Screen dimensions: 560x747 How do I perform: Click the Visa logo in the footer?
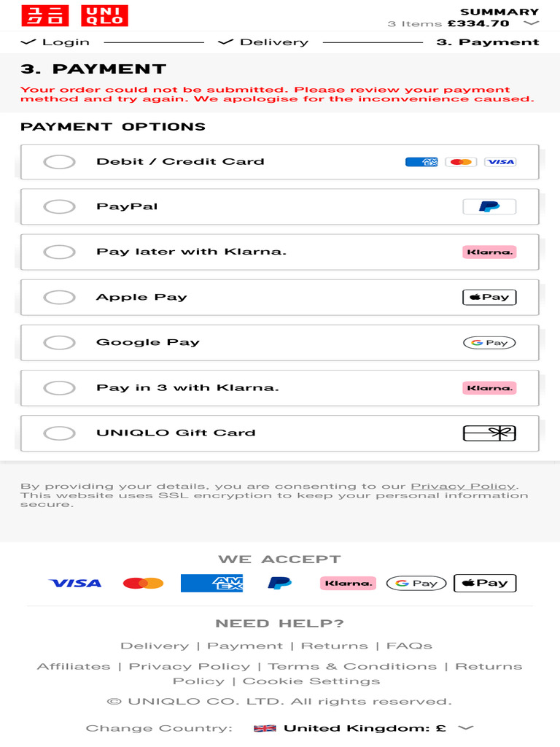[x=75, y=583]
